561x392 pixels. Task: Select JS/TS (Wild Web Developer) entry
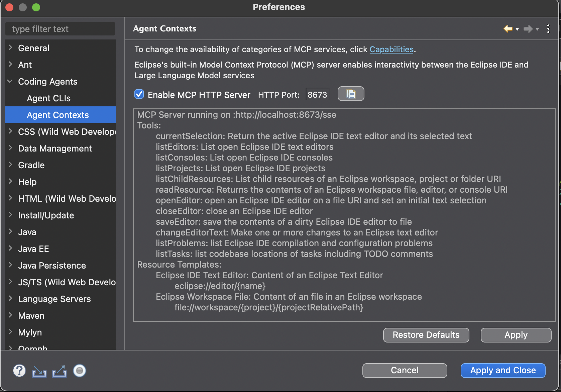pos(67,282)
